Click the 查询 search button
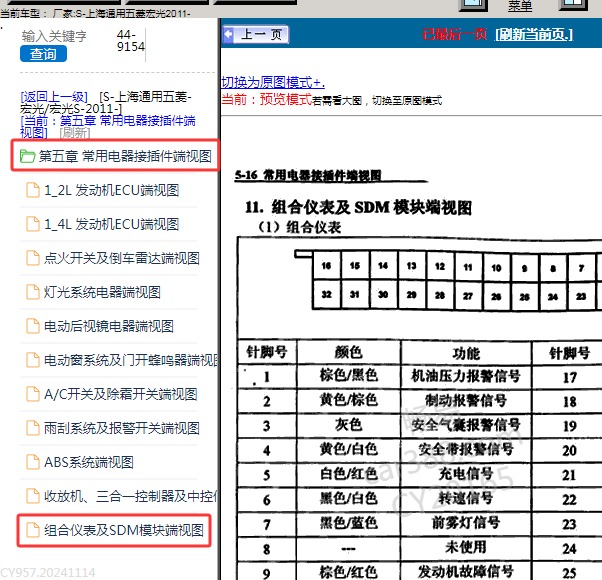The image size is (602, 580). tap(43, 54)
